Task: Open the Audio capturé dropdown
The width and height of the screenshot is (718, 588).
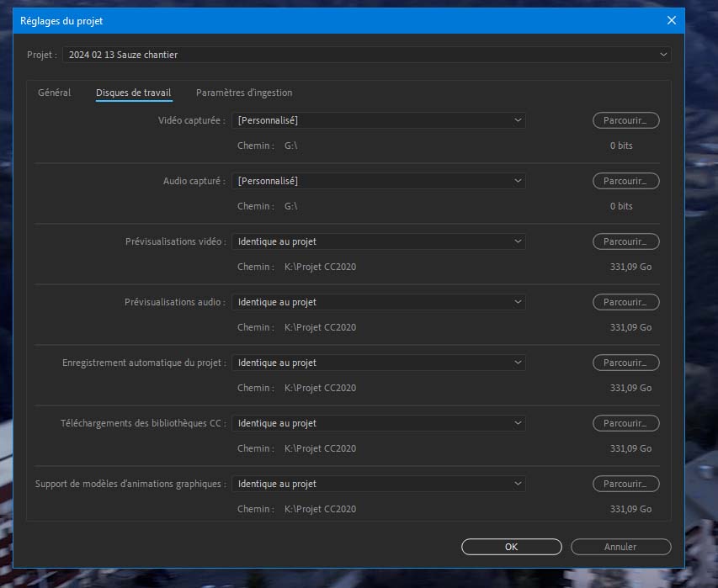Action: (x=378, y=181)
